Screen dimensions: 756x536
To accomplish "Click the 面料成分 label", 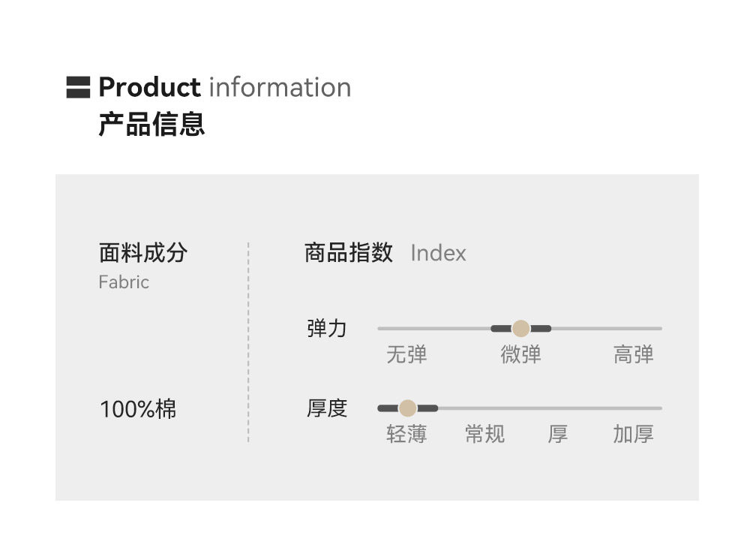I will tap(142, 253).
